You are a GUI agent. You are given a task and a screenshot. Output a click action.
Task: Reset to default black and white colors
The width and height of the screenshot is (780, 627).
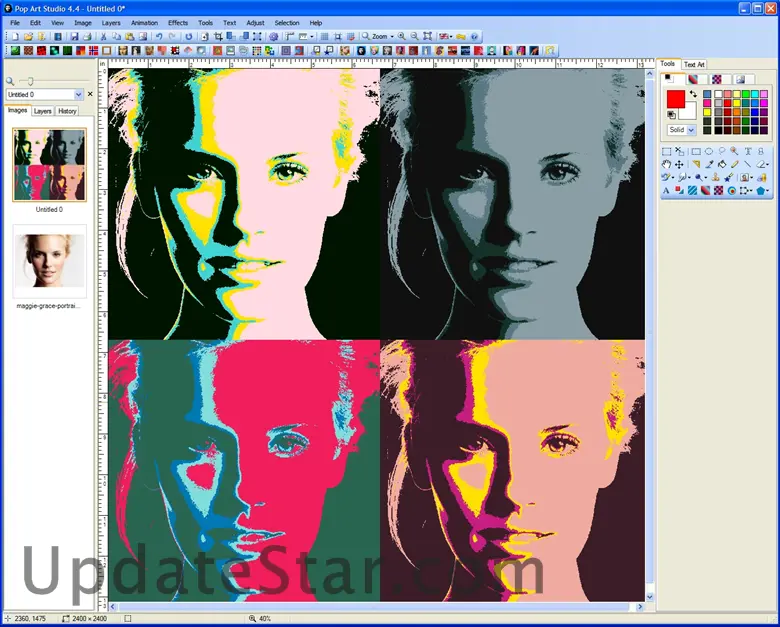pyautogui.click(x=671, y=114)
